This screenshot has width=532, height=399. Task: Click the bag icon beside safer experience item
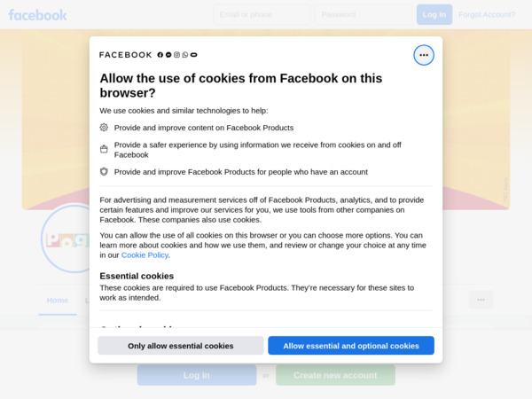104,149
